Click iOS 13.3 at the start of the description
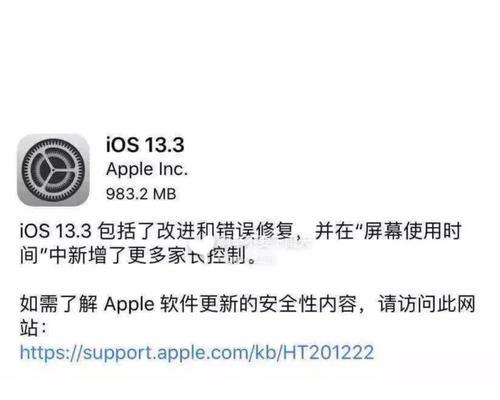This screenshot has width=500, height=400. [56, 231]
